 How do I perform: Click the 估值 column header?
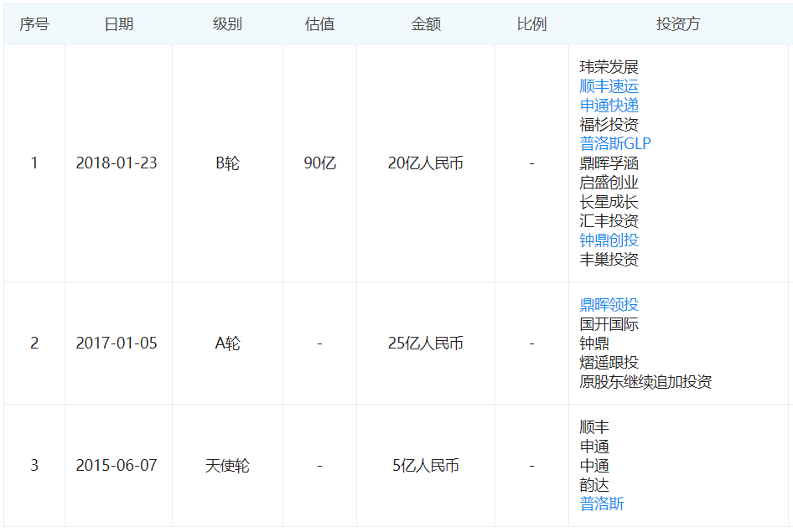pyautogui.click(x=319, y=23)
